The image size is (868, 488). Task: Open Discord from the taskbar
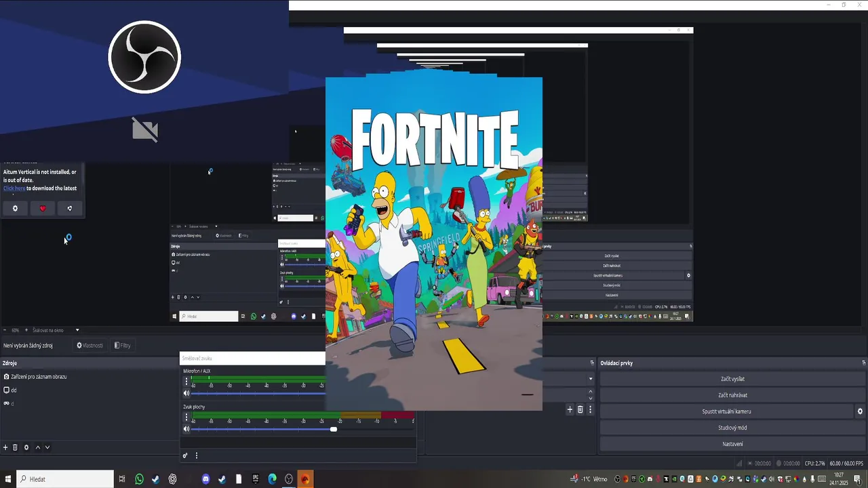206,479
